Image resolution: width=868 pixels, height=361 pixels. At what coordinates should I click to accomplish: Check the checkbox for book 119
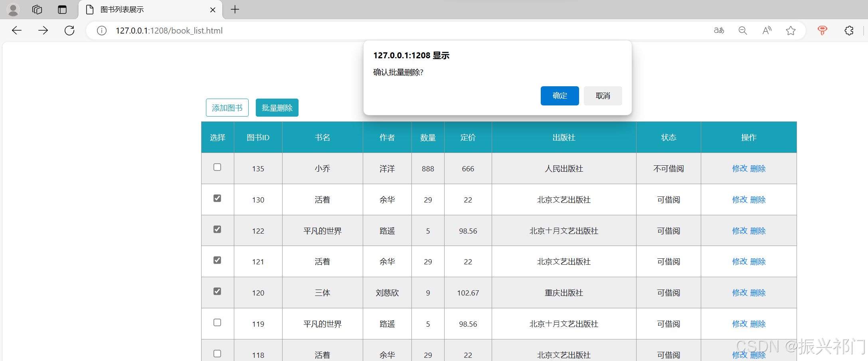[217, 323]
